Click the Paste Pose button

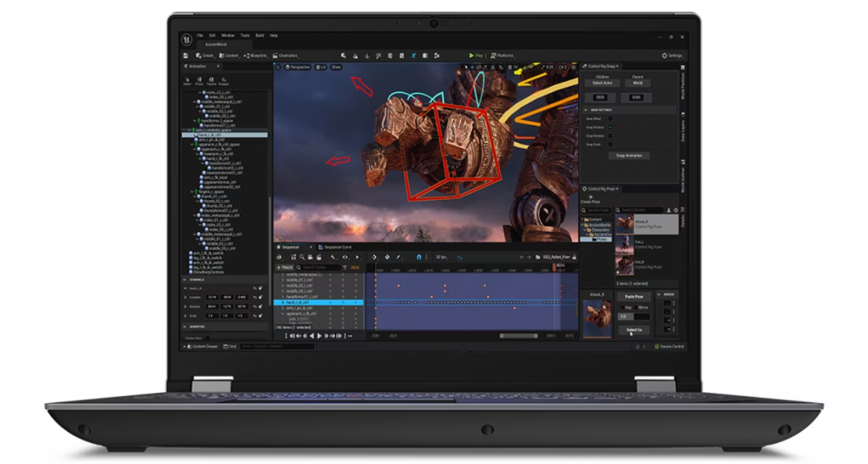632,296
